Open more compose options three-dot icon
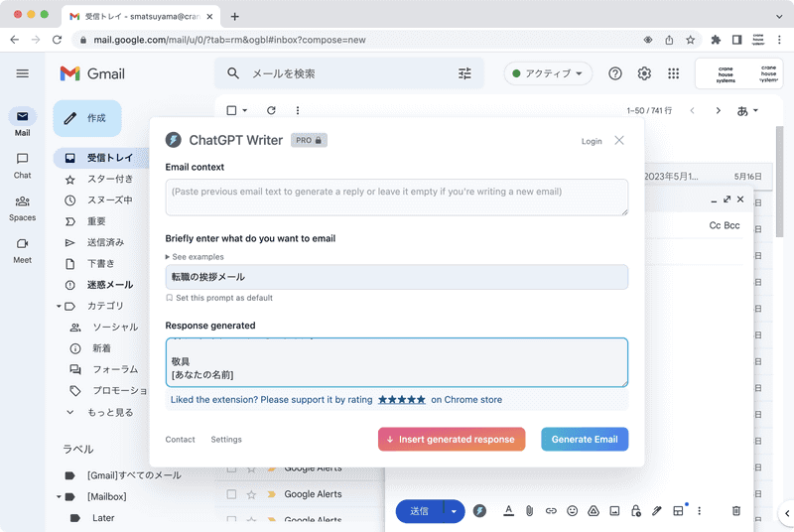 click(699, 511)
